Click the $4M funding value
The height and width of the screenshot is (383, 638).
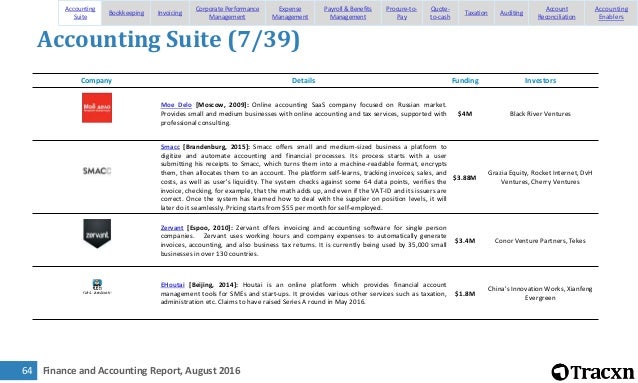point(465,114)
